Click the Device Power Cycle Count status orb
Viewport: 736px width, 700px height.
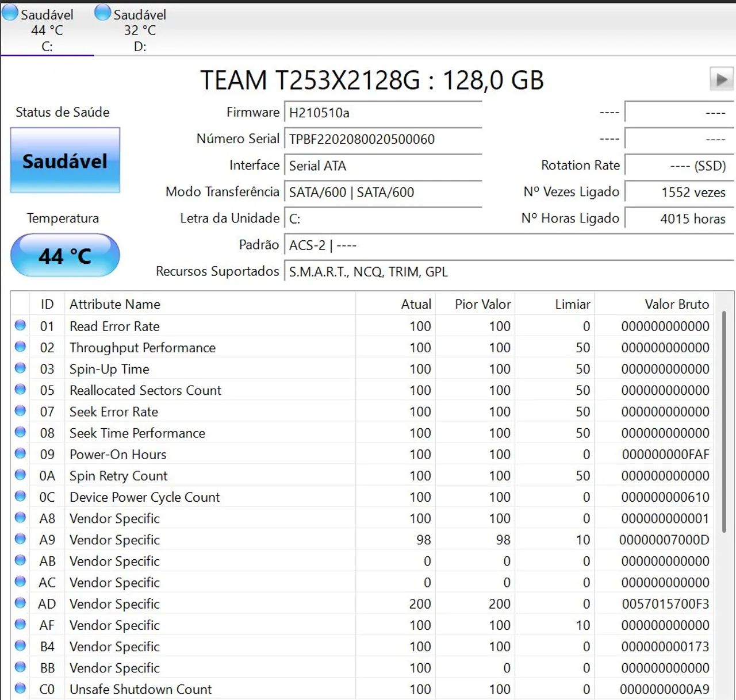click(x=20, y=495)
